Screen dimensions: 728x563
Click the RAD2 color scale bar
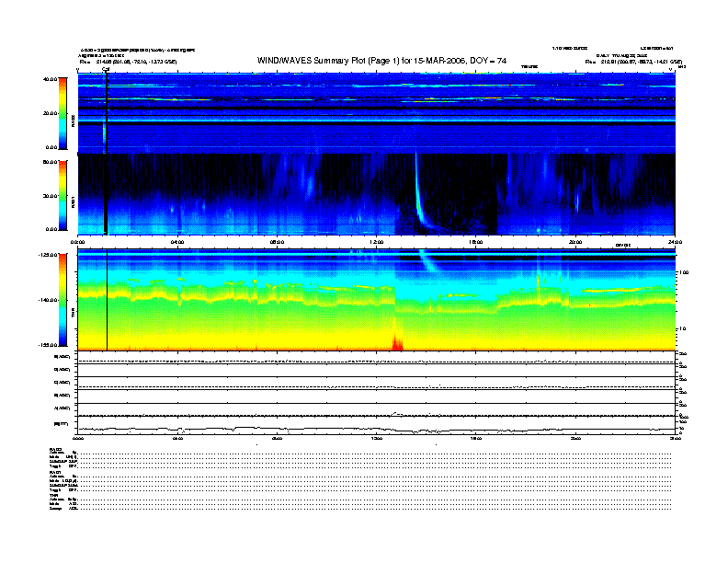[63, 113]
